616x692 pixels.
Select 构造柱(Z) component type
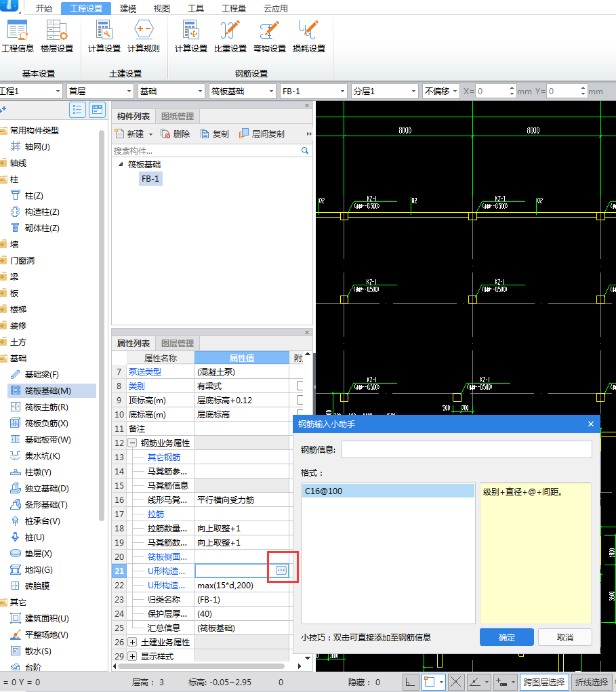pyautogui.click(x=35, y=212)
